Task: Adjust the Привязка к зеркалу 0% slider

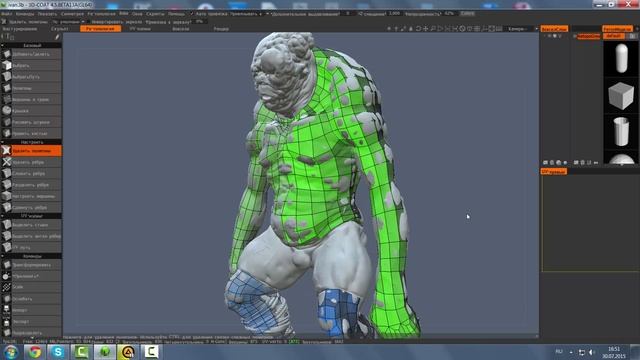Action: pyautogui.click(x=200, y=22)
